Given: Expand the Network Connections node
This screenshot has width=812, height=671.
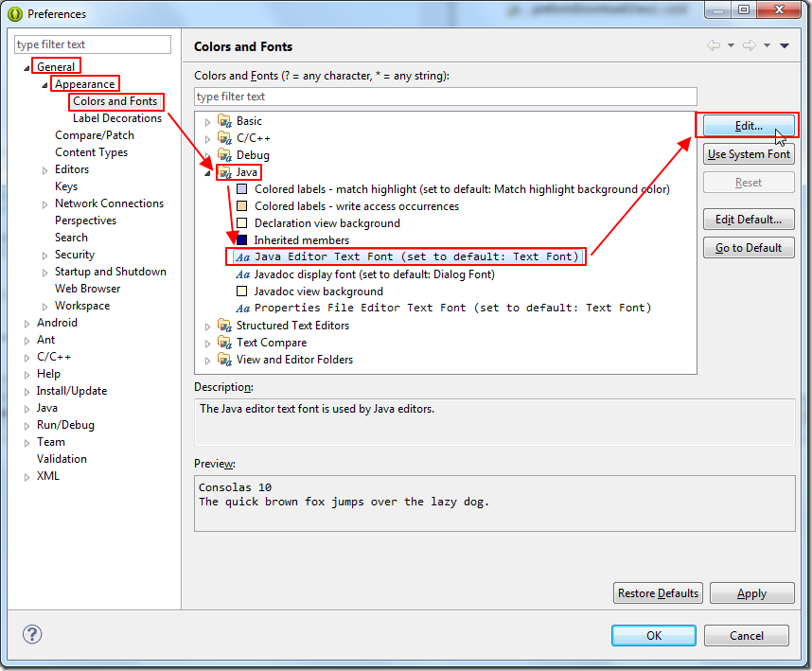Looking at the screenshot, I should (x=45, y=204).
